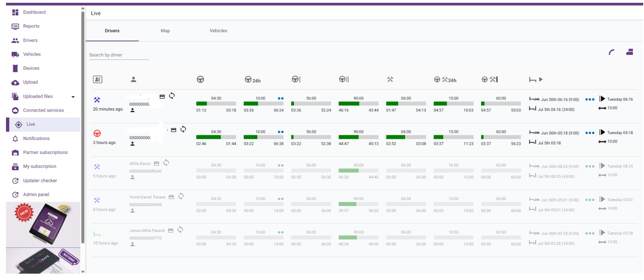Screen dimensions: 644x280
Task: Click the sync icon for Attila Kacso
Action: (166, 163)
